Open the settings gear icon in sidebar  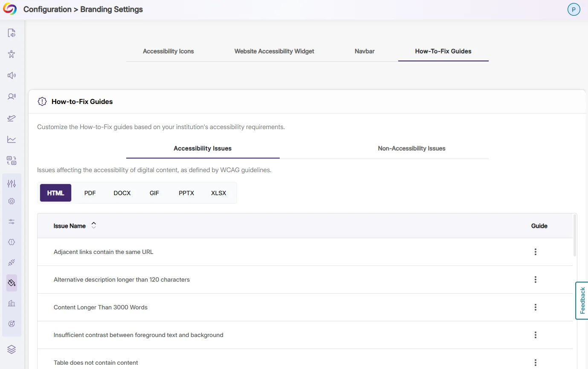12,201
